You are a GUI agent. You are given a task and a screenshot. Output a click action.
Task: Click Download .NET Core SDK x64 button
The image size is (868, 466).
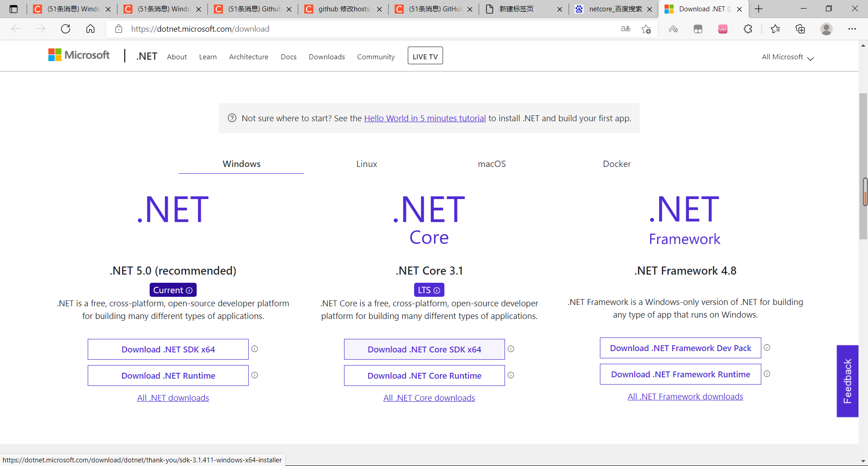coord(425,349)
